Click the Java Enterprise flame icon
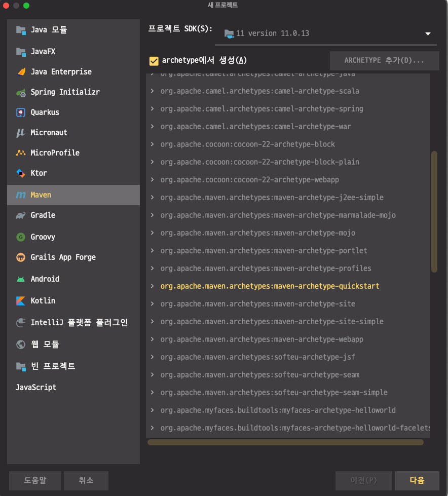 point(21,72)
